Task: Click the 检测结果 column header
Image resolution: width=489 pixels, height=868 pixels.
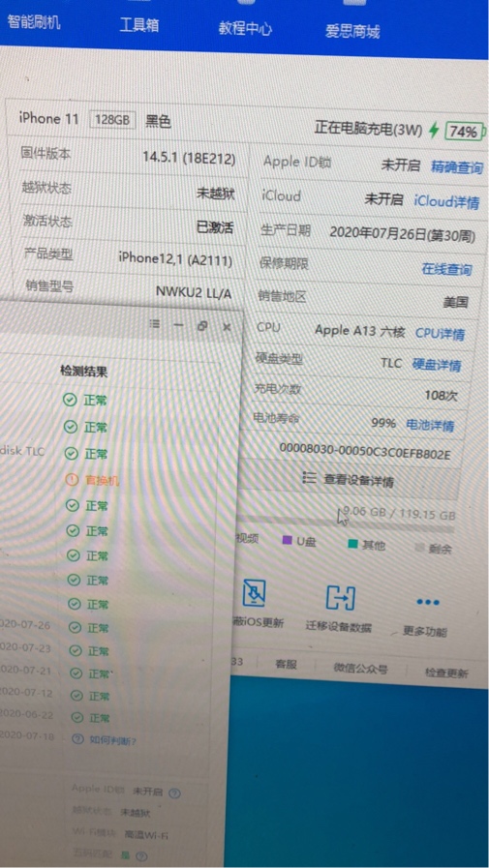Action: (83, 372)
